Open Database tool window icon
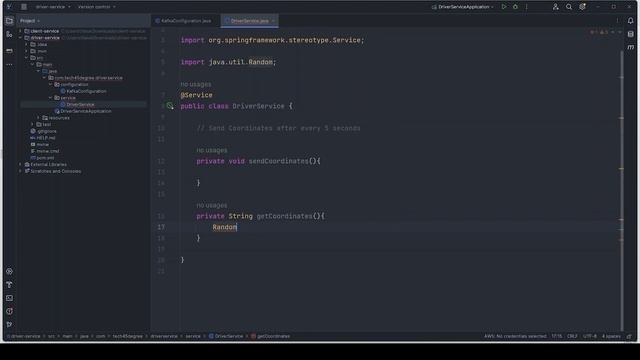This screenshot has height=360, width=640. pos(631,34)
